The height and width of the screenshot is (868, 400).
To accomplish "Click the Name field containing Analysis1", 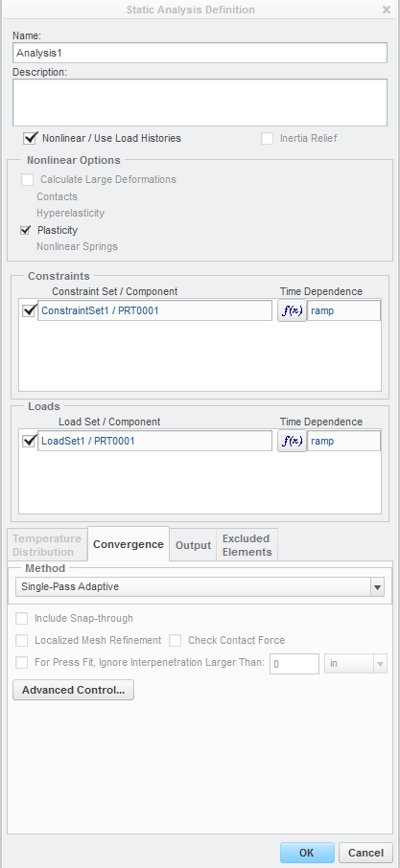I will click(200, 53).
